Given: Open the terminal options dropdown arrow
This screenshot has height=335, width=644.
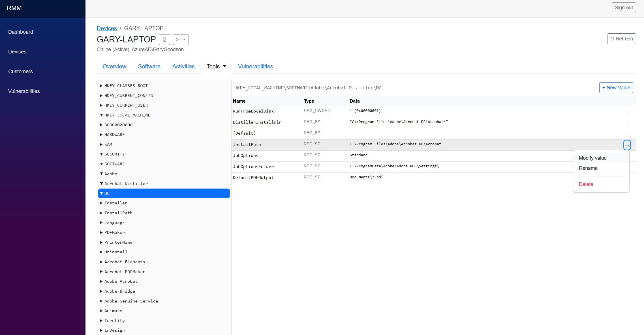Looking at the screenshot, I should [x=185, y=40].
